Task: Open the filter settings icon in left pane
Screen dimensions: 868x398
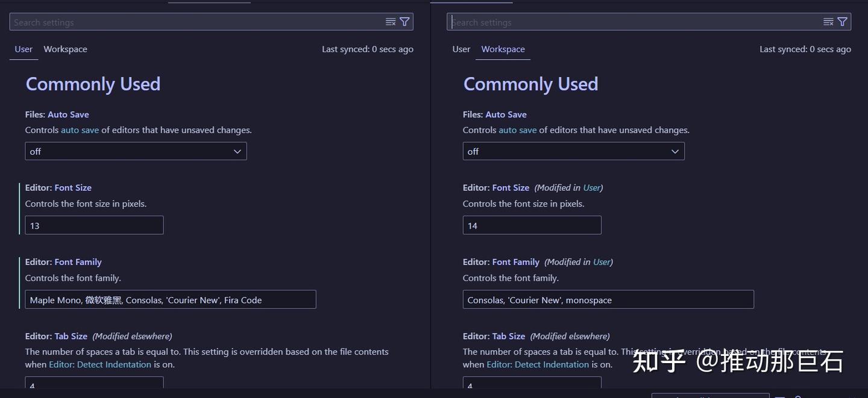Action: click(405, 22)
